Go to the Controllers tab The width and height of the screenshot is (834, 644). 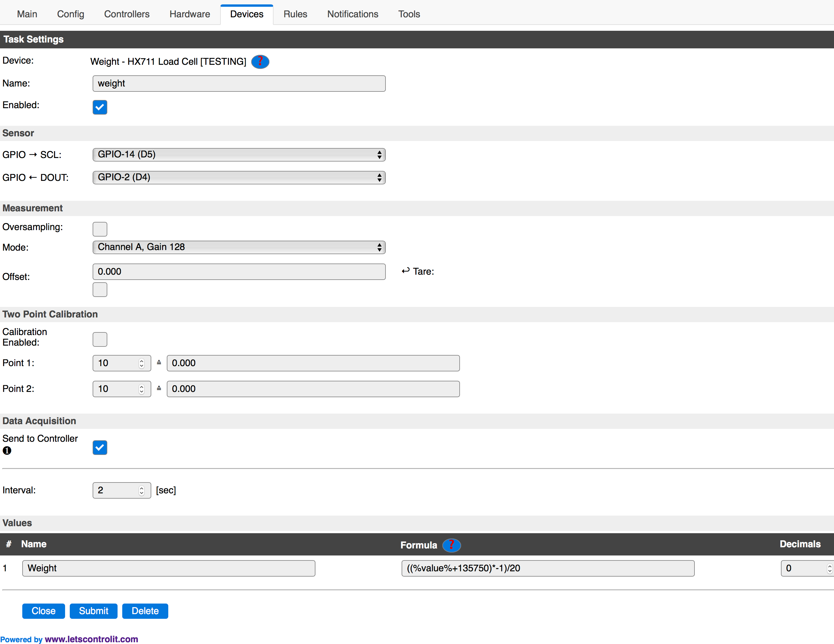[127, 14]
